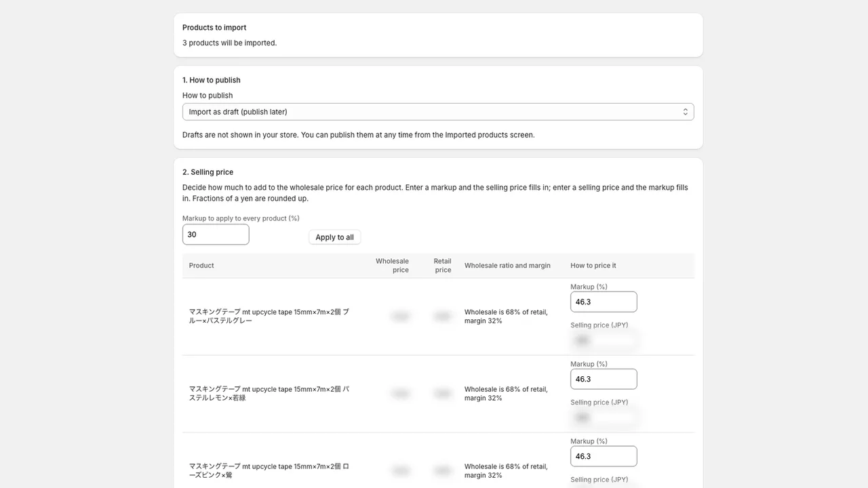The width and height of the screenshot is (868, 488).
Task: Select the Wholesale price column header
Action: tap(392, 266)
